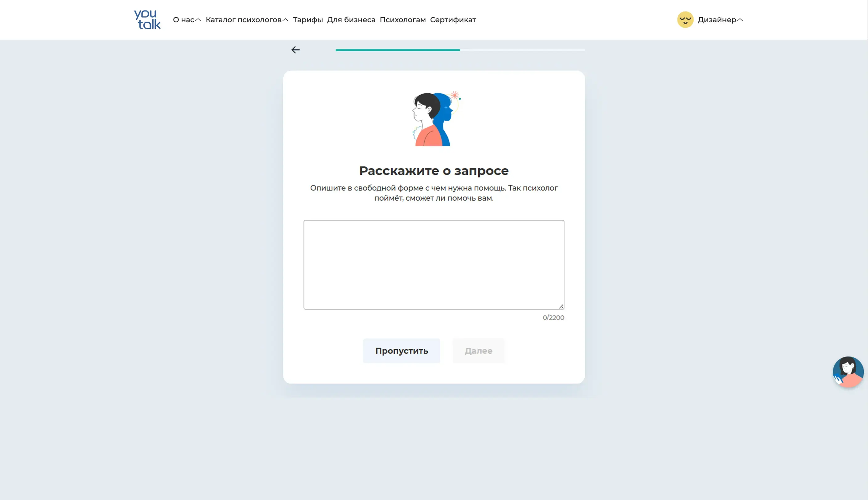Click the chevron next to 'Дизайнер'
The width and height of the screenshot is (868, 500).
(x=740, y=20)
